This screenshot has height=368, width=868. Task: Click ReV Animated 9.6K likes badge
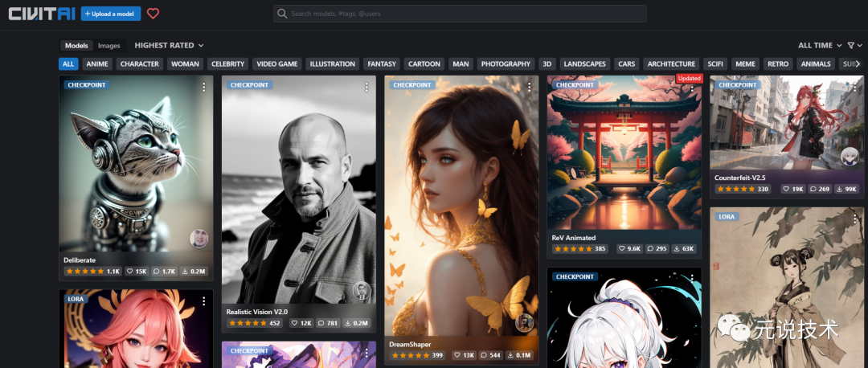pyautogui.click(x=629, y=249)
